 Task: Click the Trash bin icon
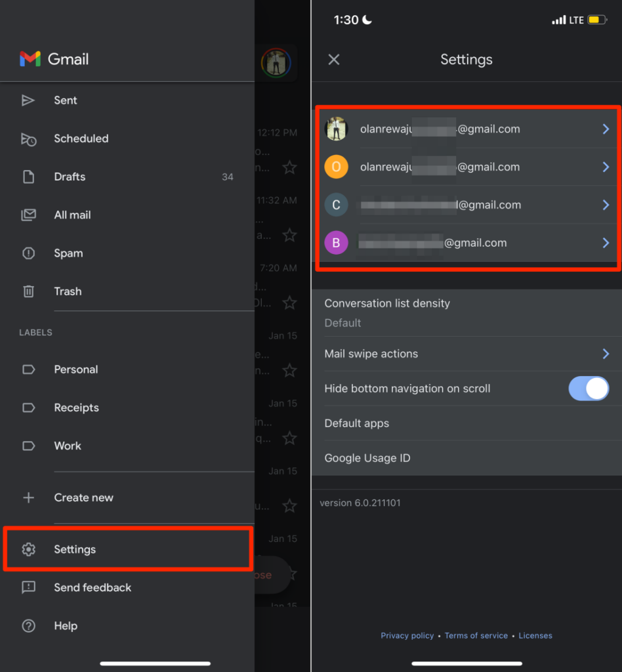tap(28, 291)
